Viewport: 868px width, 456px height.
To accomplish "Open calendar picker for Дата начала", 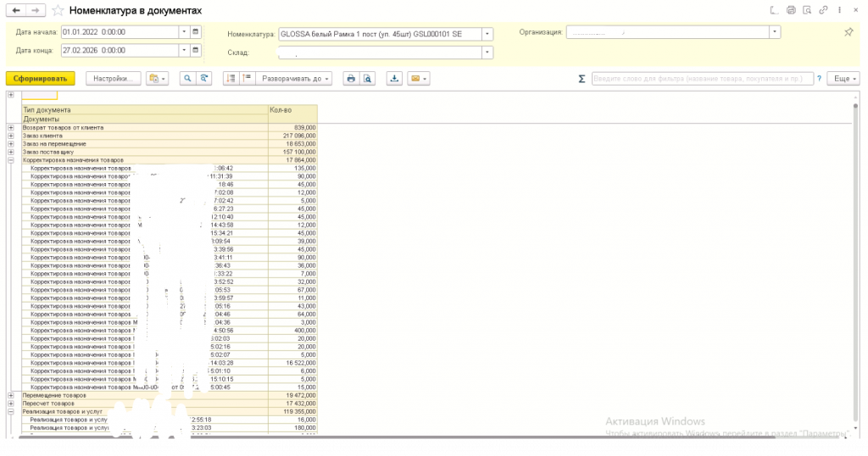I will click(x=196, y=32).
